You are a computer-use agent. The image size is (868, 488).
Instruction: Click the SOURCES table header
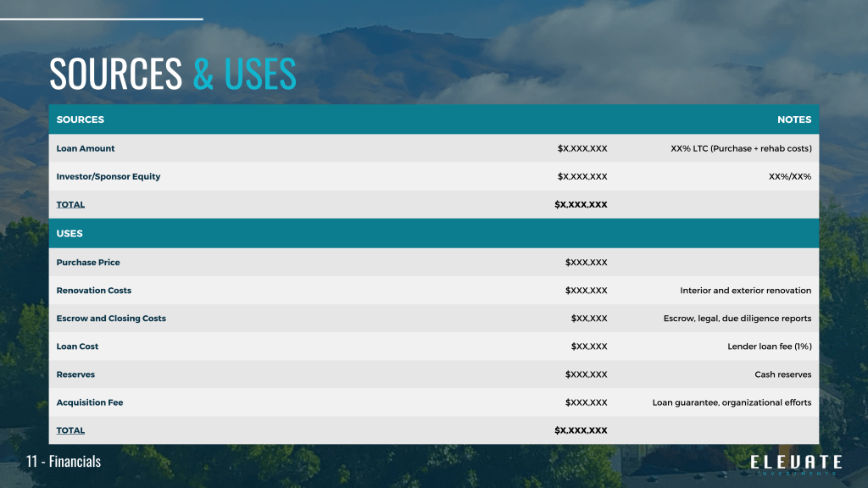tap(81, 119)
